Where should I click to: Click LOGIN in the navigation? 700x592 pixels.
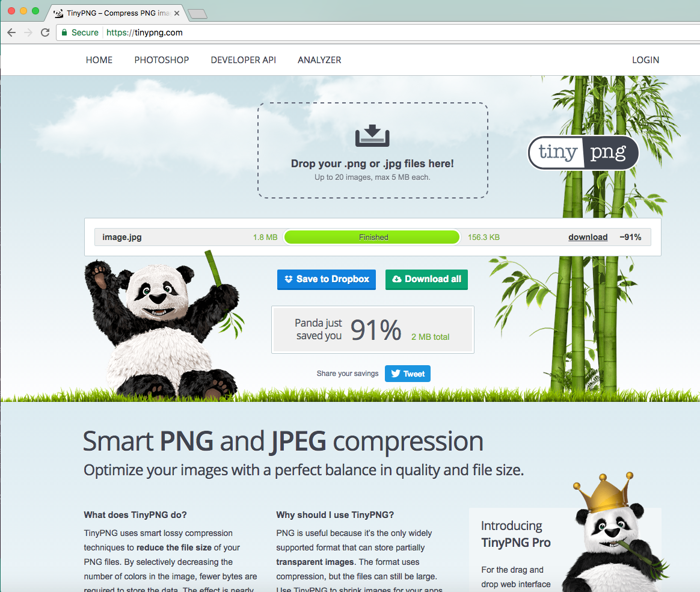(x=645, y=60)
